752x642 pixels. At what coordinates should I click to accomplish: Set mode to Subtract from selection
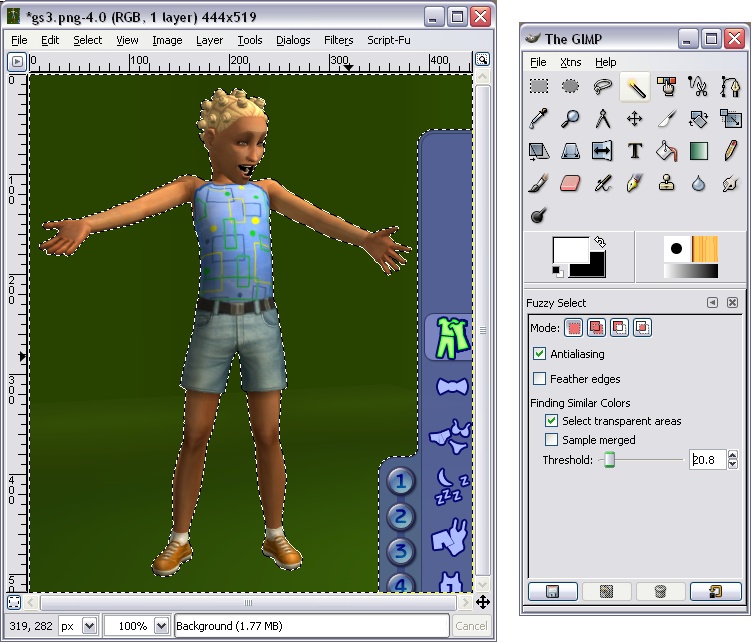pyautogui.click(x=619, y=328)
